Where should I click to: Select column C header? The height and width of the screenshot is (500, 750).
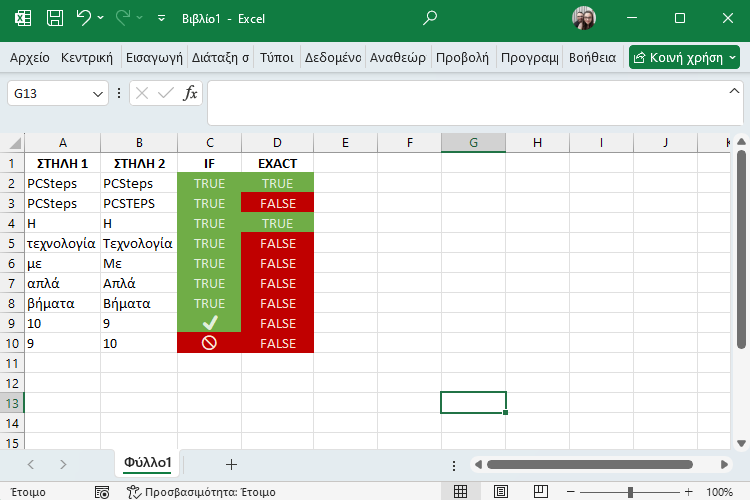(x=210, y=143)
